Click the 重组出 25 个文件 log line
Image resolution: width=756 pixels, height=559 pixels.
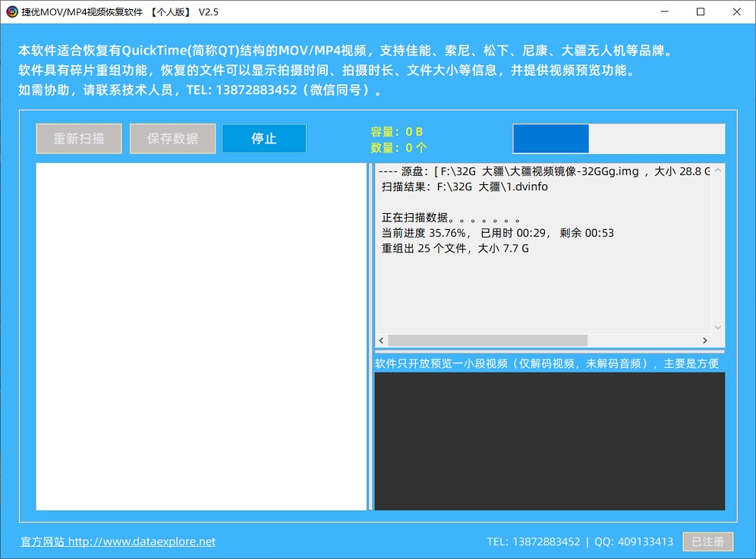pyautogui.click(x=455, y=248)
